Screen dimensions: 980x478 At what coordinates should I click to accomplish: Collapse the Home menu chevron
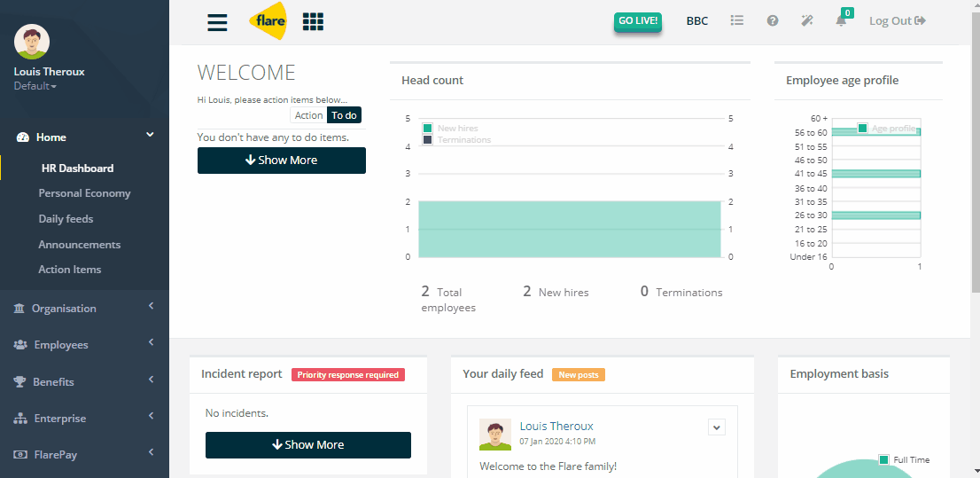pos(150,135)
